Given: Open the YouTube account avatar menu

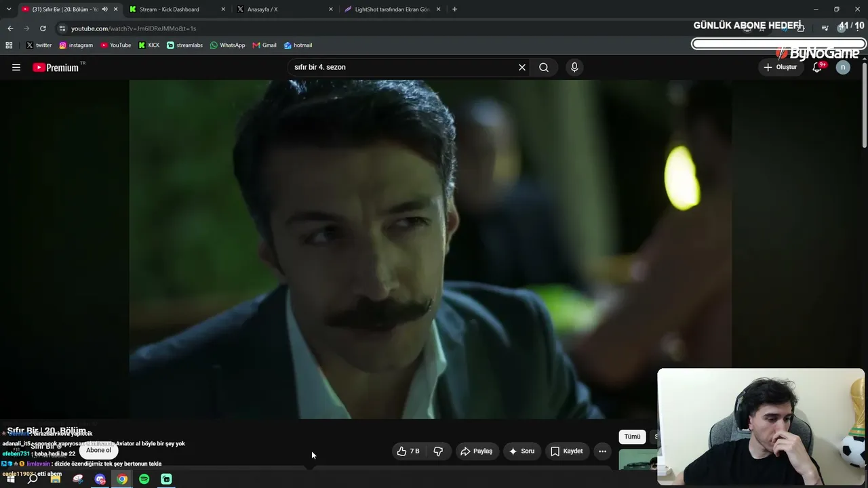Looking at the screenshot, I should click(843, 67).
